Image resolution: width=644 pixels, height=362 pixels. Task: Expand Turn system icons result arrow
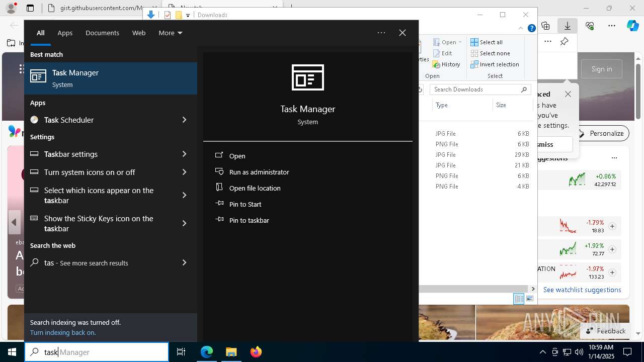(x=184, y=172)
